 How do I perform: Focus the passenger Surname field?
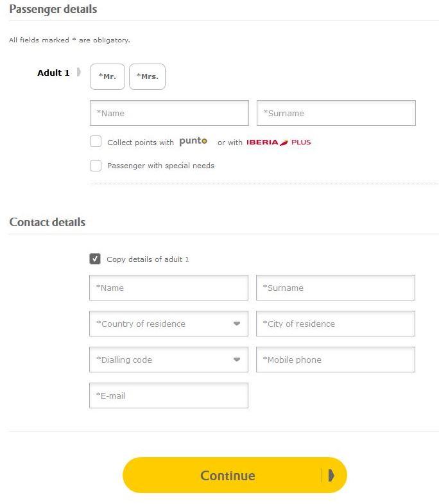point(336,113)
